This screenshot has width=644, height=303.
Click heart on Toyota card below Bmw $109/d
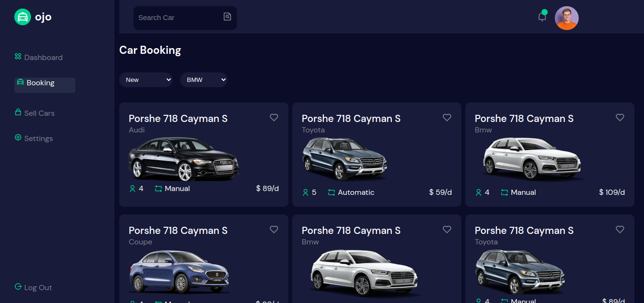pos(620,229)
